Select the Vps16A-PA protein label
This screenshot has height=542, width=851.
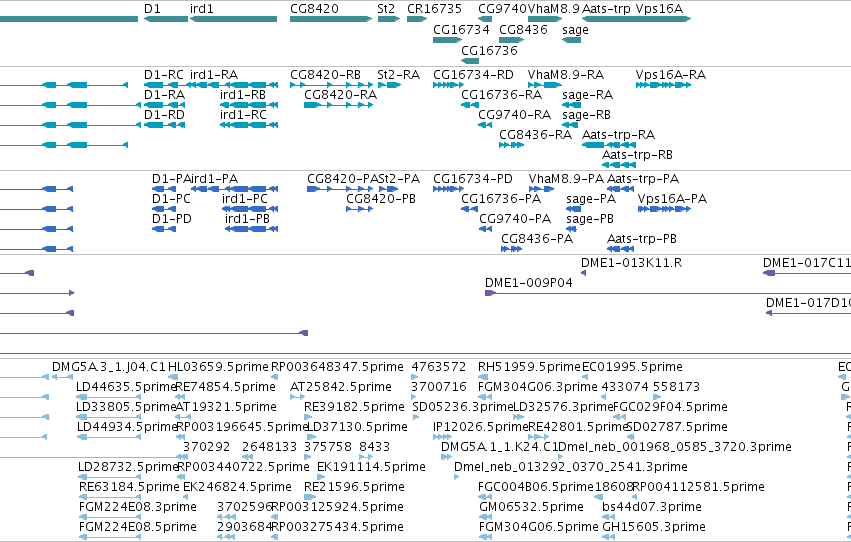672,199
